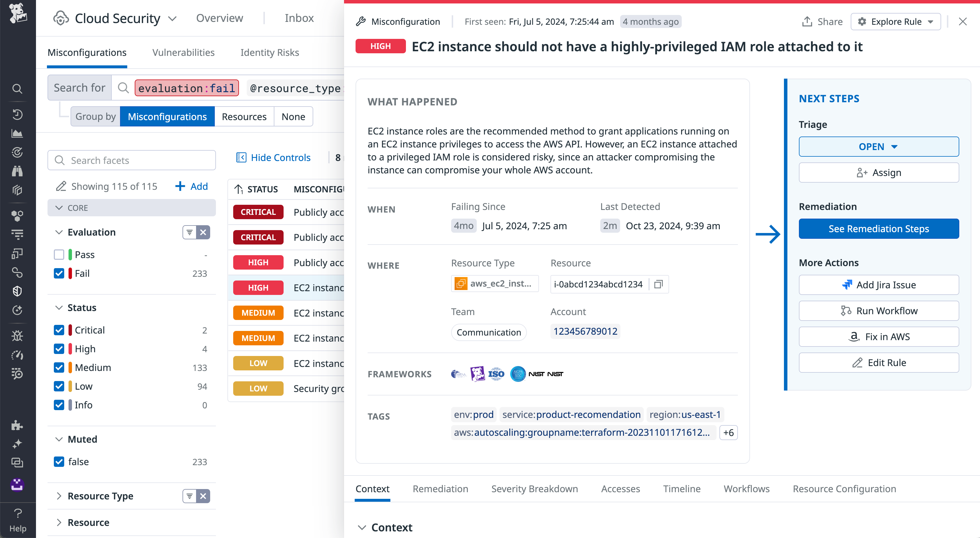Image resolution: width=980 pixels, height=538 pixels.
Task: Uncheck the false option under Muted
Action: click(x=59, y=461)
